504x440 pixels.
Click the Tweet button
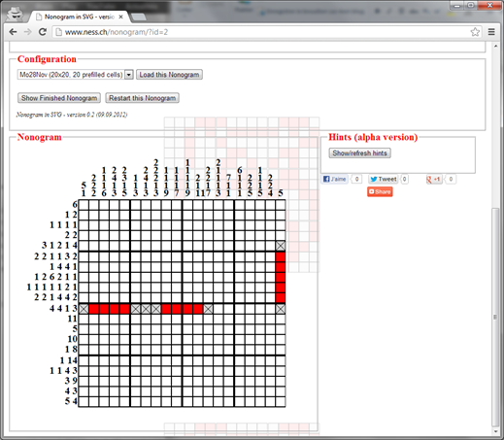[384, 179]
